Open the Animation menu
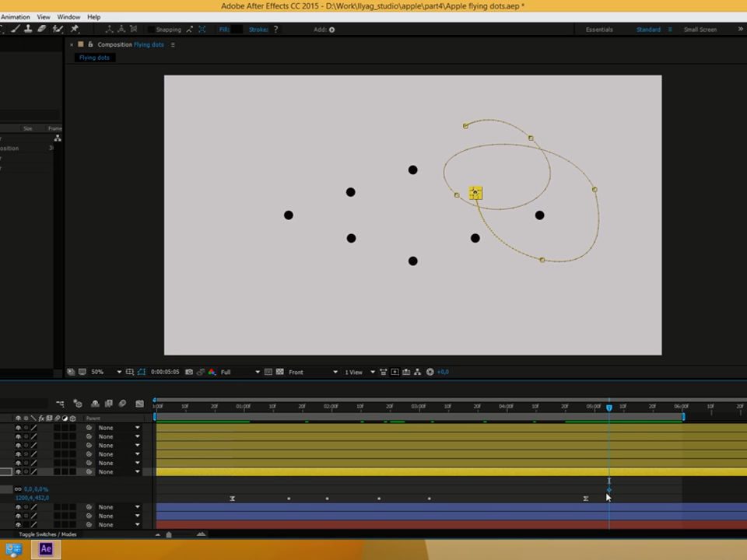Screen dimensions: 747x560 (15, 16)
